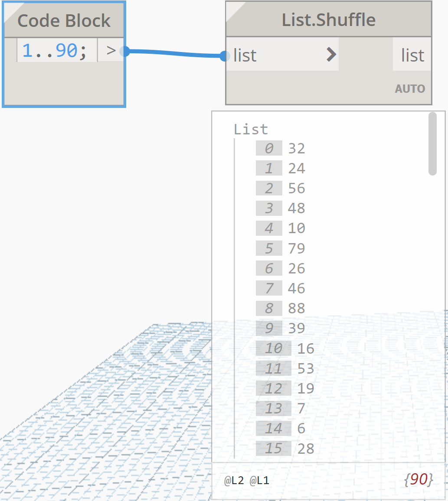Click the preview scrollbar thumb
This screenshot has height=501, width=448.
click(x=433, y=144)
